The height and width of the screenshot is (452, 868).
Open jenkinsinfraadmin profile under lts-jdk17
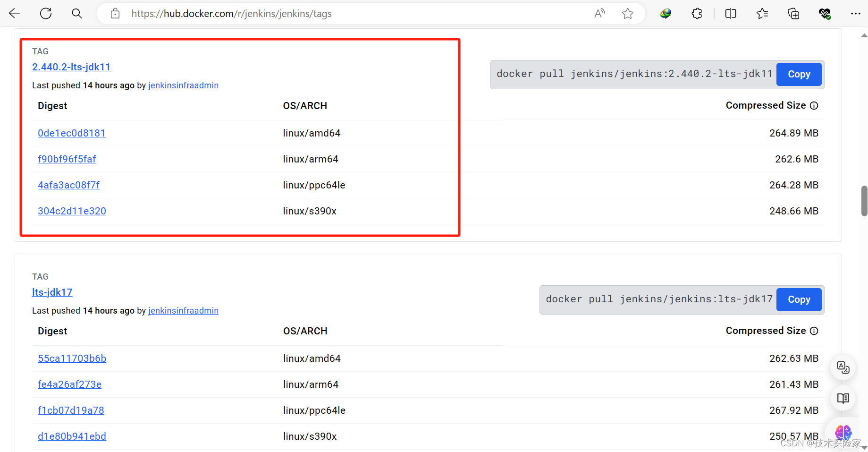point(183,311)
